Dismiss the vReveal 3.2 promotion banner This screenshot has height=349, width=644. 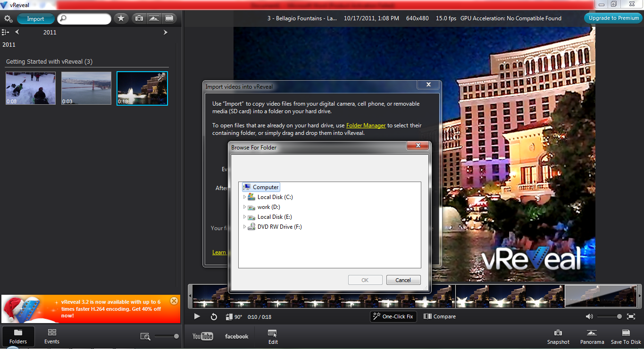[174, 300]
